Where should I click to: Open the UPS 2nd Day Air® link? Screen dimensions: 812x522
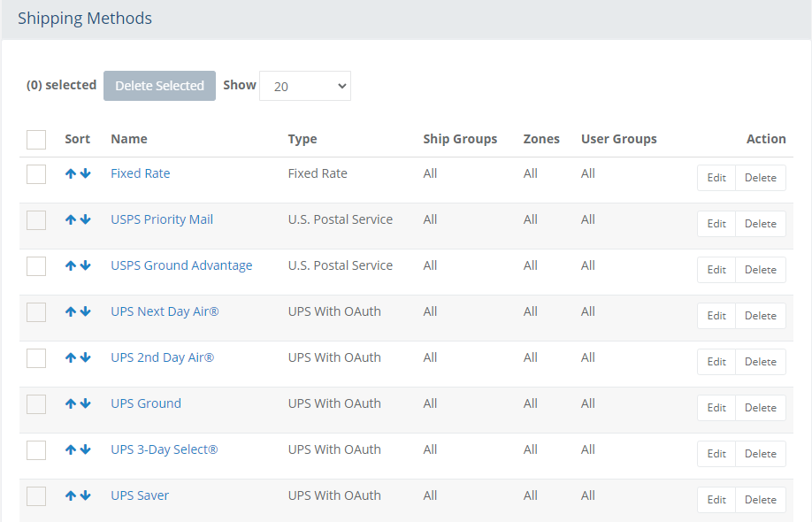point(163,357)
